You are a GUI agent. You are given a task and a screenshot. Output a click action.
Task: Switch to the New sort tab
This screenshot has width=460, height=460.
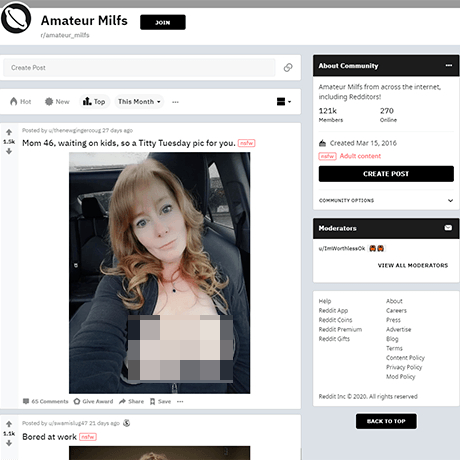click(x=57, y=102)
